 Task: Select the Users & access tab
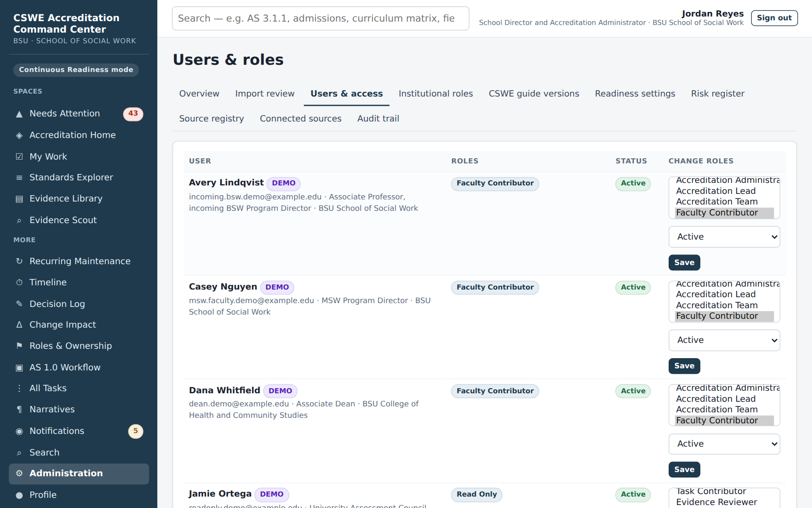tap(346, 94)
